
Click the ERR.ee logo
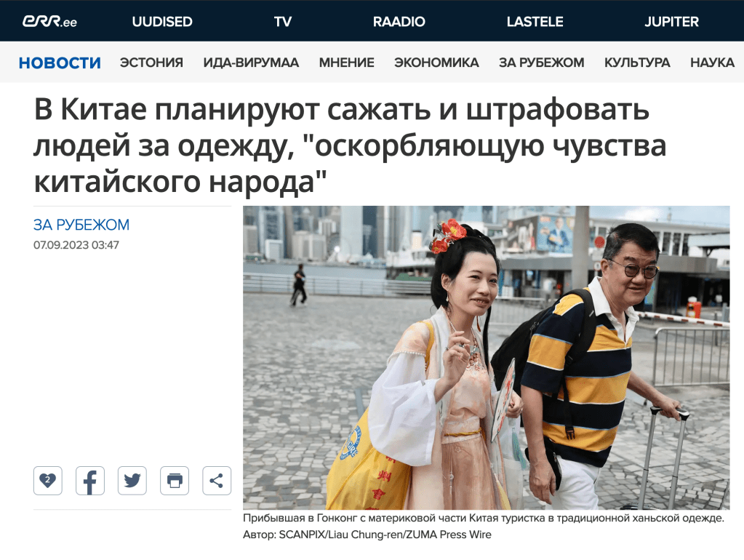click(50, 21)
